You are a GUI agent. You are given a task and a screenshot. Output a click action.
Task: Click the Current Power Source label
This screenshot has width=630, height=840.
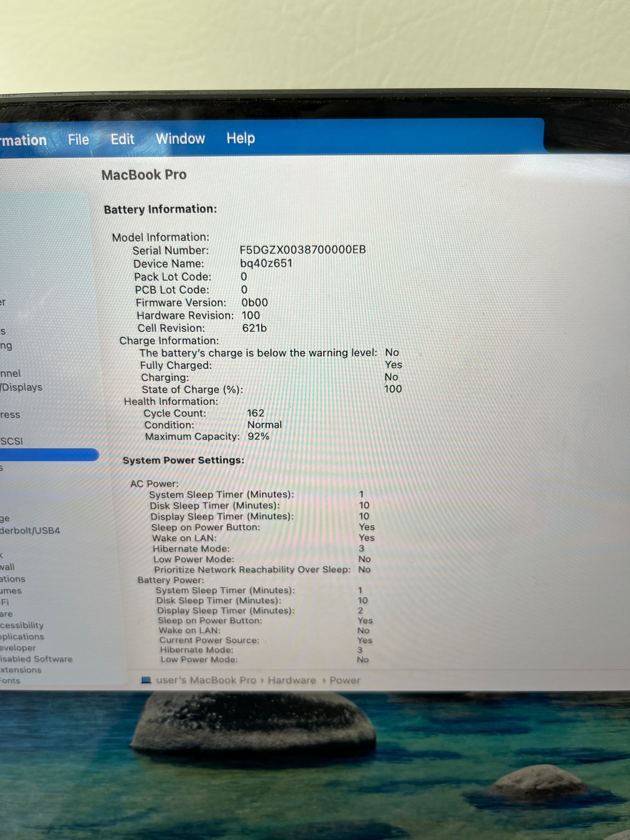(x=209, y=640)
